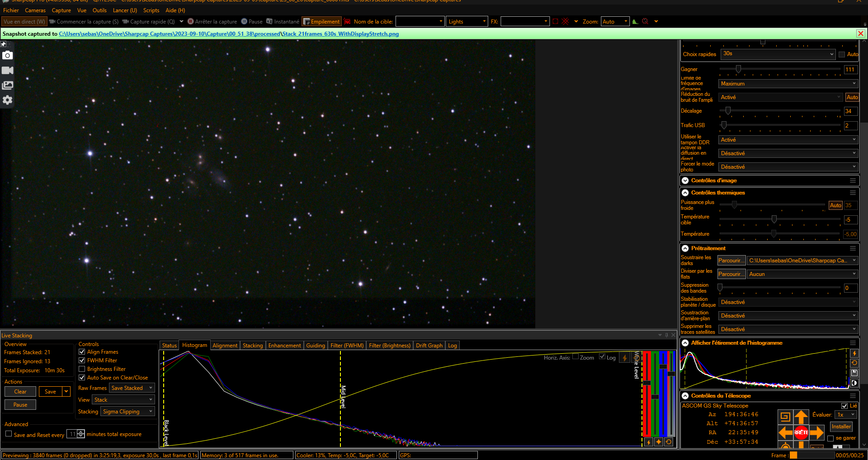The image size is (868, 460).
Task: Expand the Contrôles d'image panel
Action: click(685, 180)
